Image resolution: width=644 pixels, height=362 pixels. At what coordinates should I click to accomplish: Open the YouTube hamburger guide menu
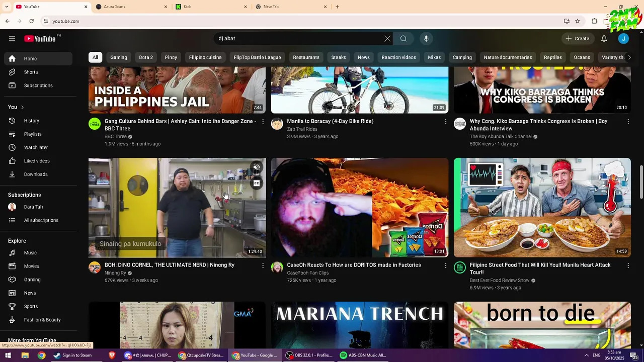[12, 39]
